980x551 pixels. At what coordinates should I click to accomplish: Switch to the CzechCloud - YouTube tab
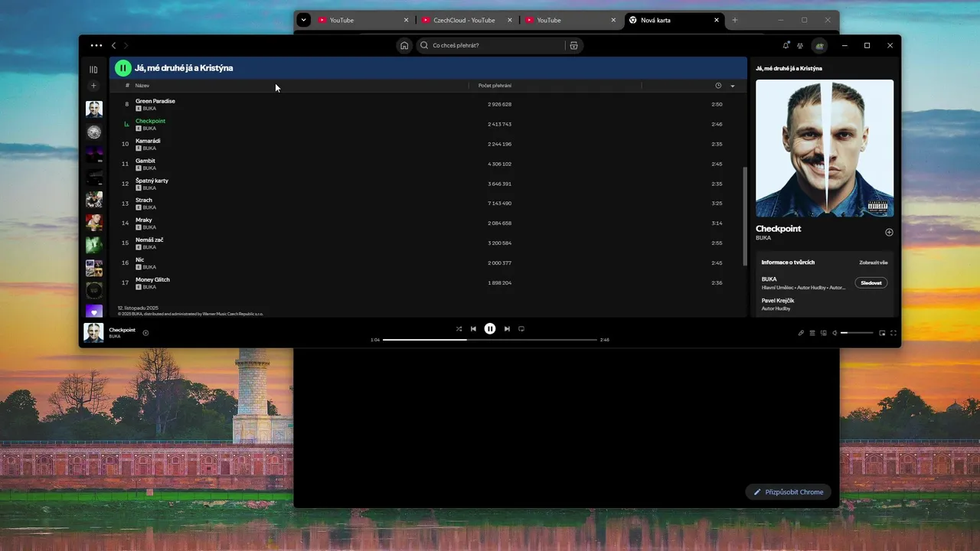click(464, 20)
